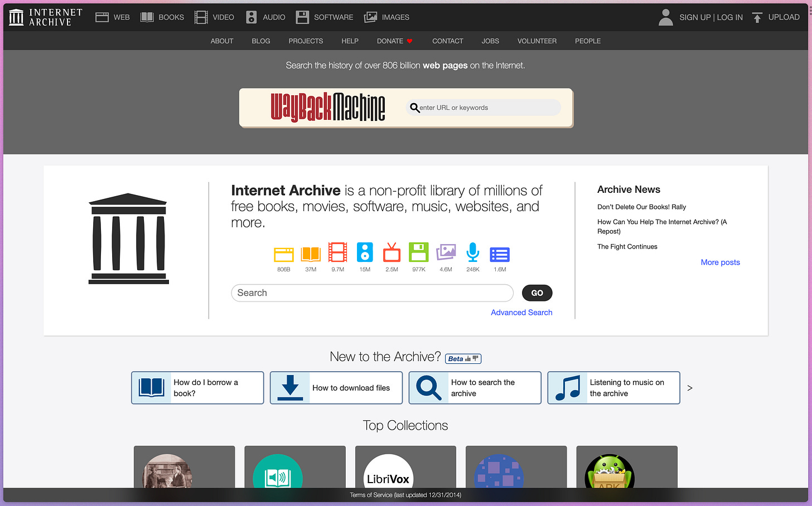Viewport: 812px width, 506px height.
Task: Click the large Internet Archive building logo
Action: pyautogui.click(x=128, y=239)
